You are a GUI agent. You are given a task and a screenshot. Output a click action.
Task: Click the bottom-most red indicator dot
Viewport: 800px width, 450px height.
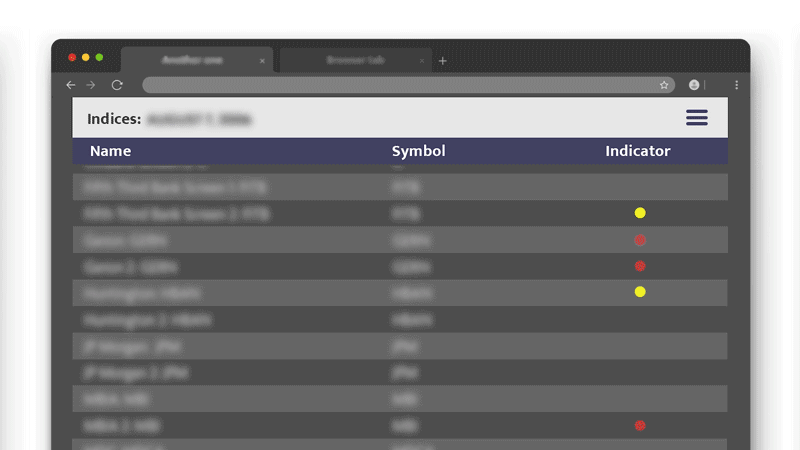point(640,425)
